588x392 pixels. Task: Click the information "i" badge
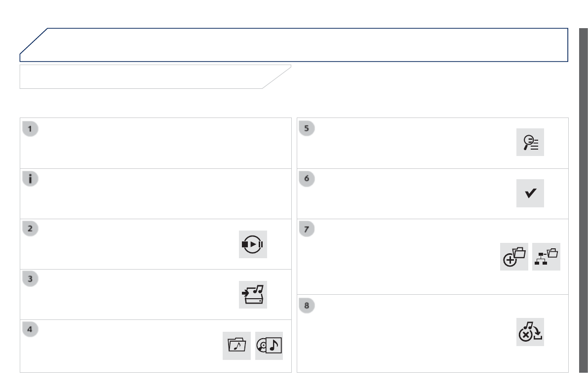31,179
